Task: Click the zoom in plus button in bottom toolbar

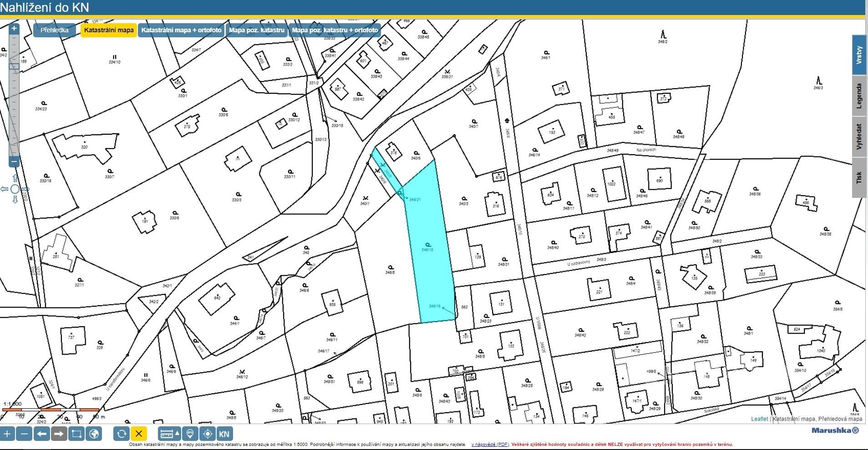Action: [7, 434]
